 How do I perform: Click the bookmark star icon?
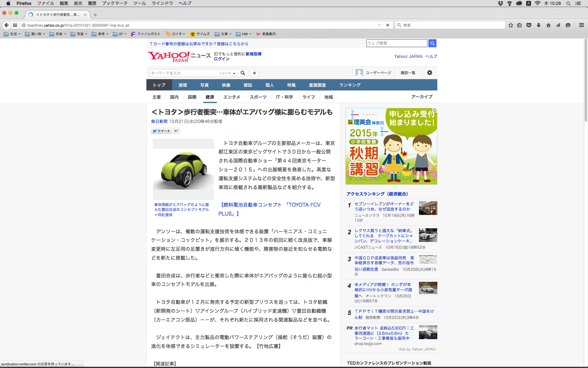tap(511, 25)
